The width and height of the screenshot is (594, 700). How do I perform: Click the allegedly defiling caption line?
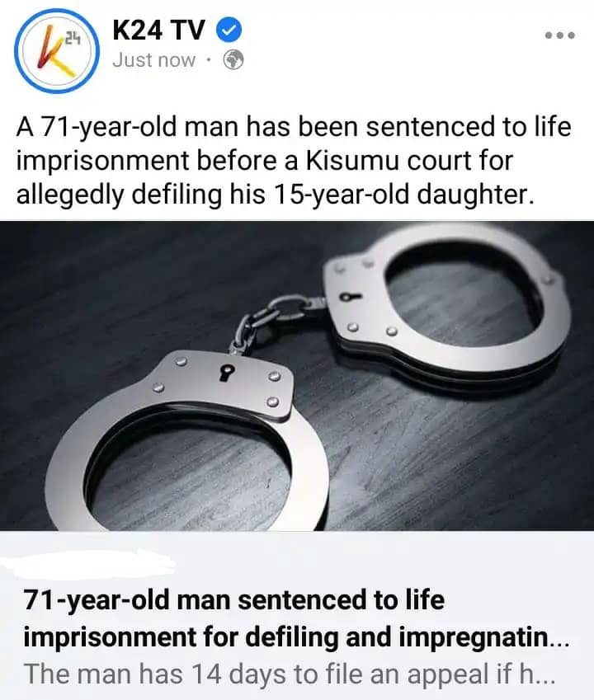(275, 195)
